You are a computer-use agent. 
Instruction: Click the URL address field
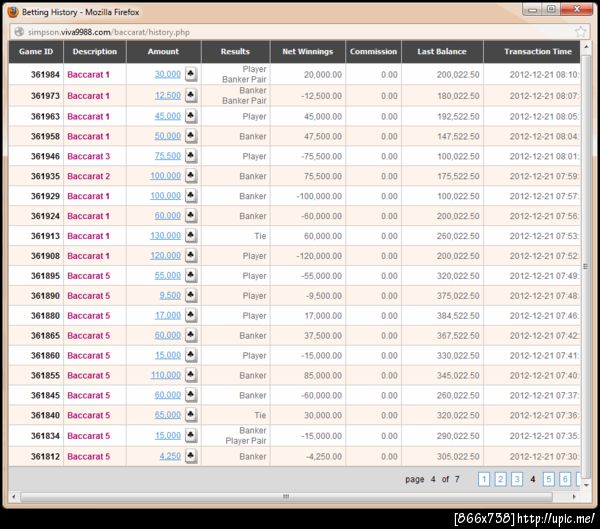pos(298,32)
